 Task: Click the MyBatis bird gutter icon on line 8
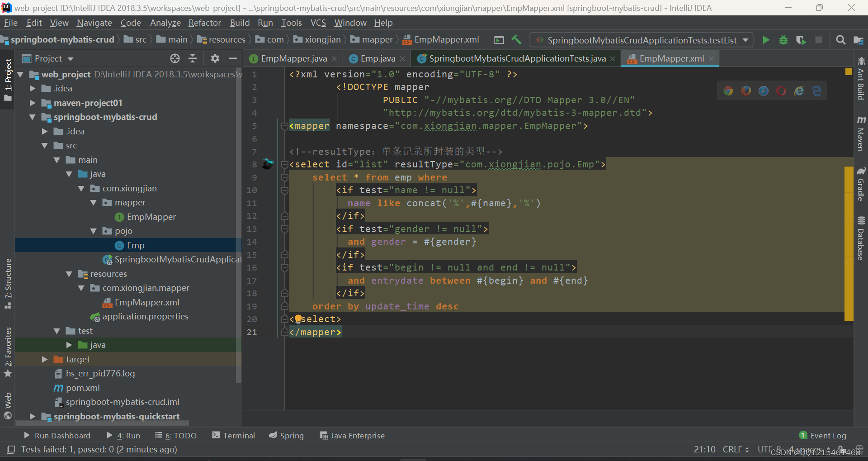click(x=268, y=163)
